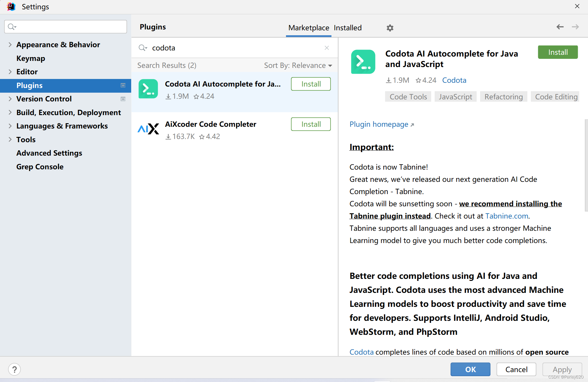
Task: Click the plugin search magnifier options icon
Action: pyautogui.click(x=143, y=48)
